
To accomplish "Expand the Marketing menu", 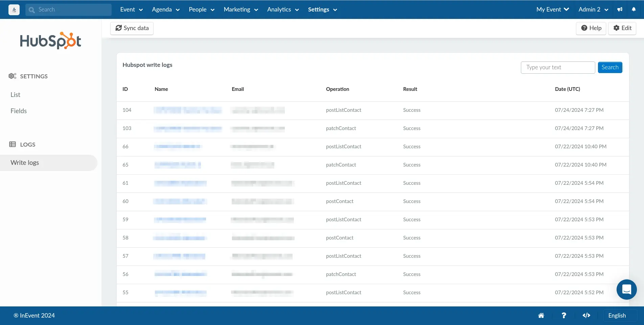I will [x=241, y=9].
